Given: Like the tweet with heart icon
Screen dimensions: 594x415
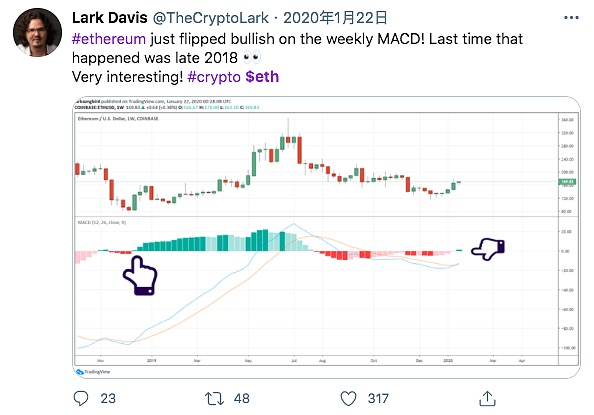Looking at the screenshot, I should point(348,399).
